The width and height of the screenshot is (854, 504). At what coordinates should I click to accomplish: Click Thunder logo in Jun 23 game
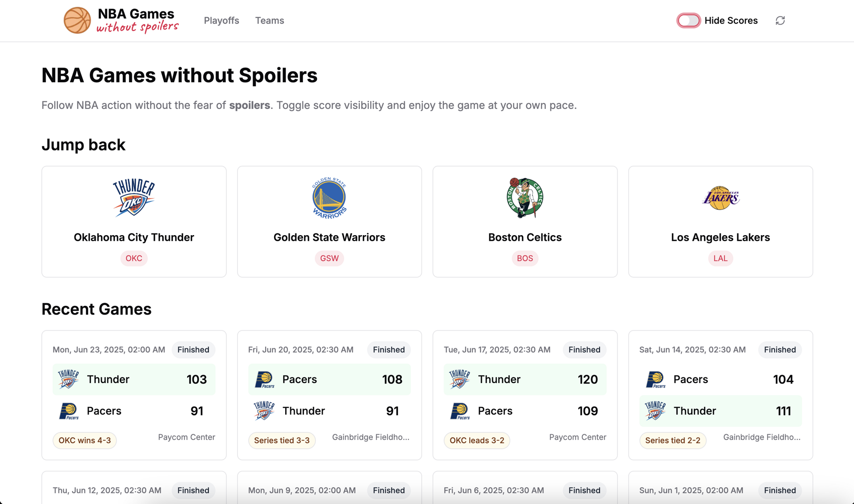pyautogui.click(x=68, y=380)
